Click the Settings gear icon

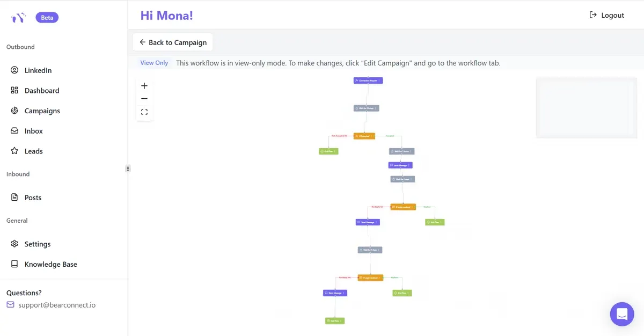click(14, 244)
